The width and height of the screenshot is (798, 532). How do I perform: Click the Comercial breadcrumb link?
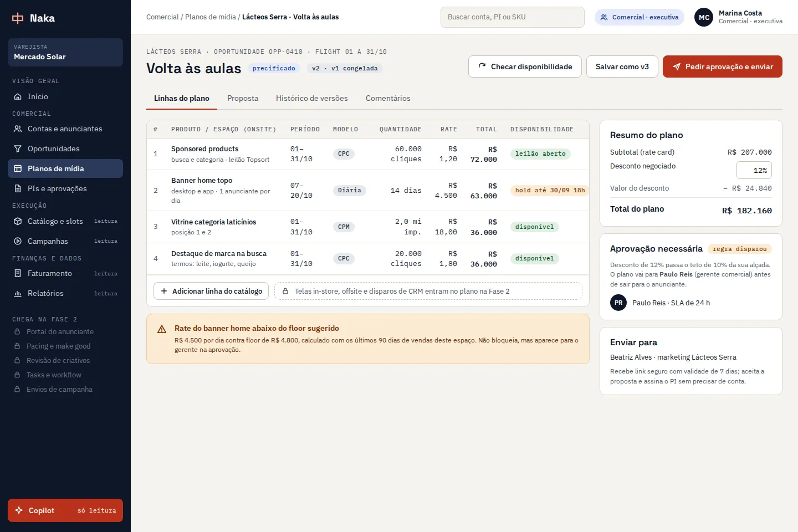pos(162,17)
